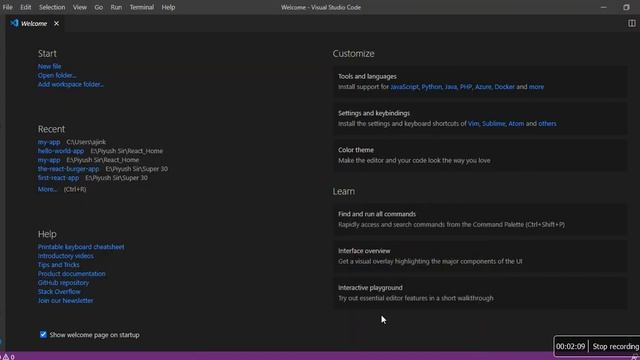The image size is (640, 360).
Task: Install Azure tools support
Action: click(x=483, y=87)
